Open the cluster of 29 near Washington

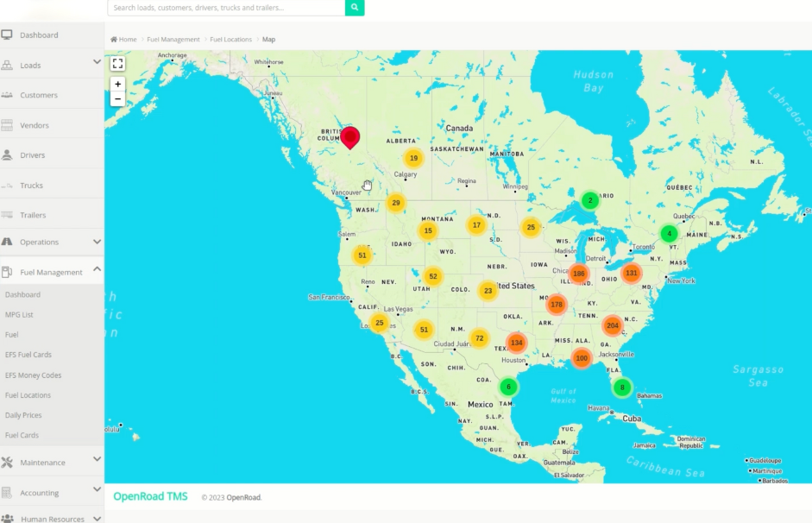(395, 203)
